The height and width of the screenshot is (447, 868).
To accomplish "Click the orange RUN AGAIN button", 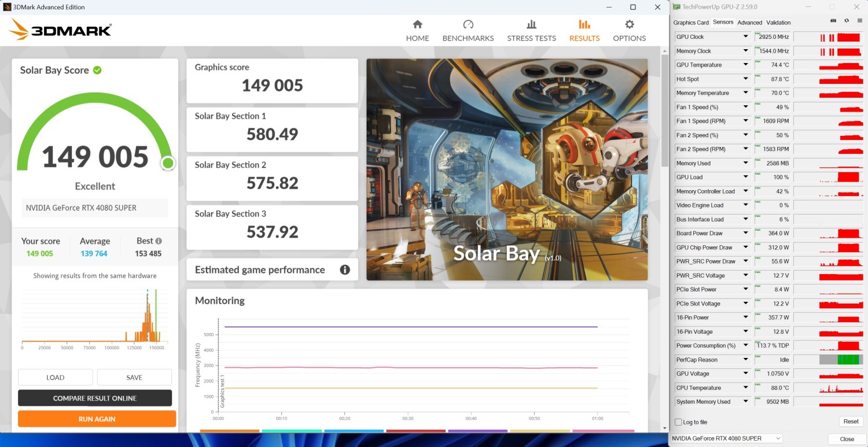I will tap(97, 419).
